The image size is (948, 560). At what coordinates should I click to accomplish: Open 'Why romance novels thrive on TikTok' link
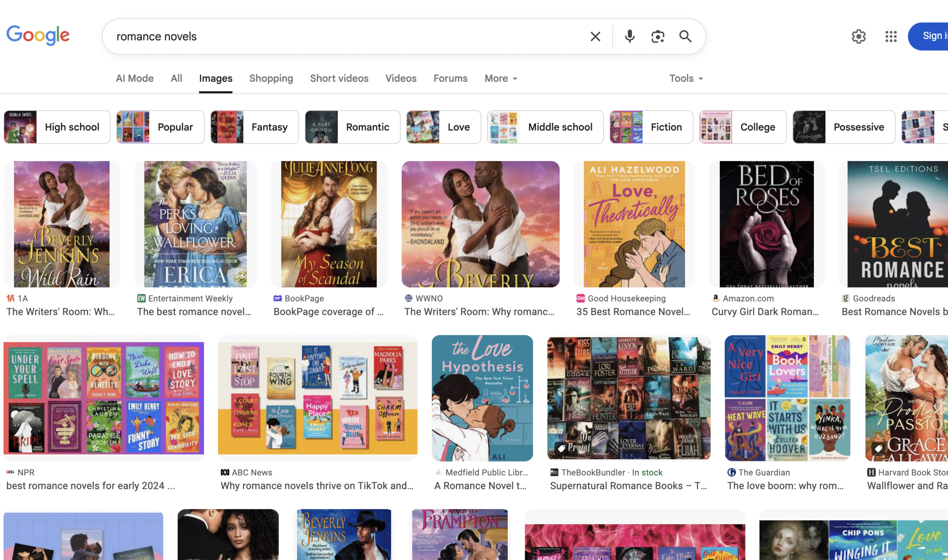(x=317, y=486)
